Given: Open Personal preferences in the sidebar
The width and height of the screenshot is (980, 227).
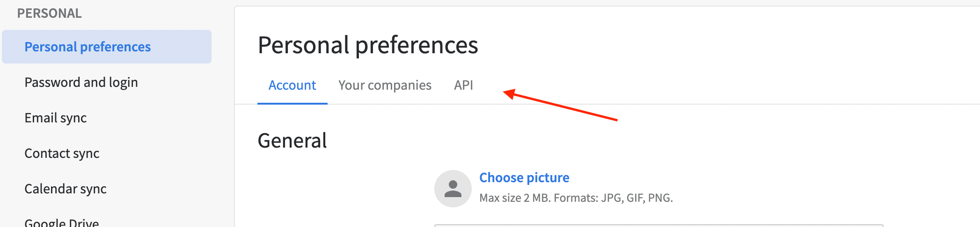Looking at the screenshot, I should 107,47.
